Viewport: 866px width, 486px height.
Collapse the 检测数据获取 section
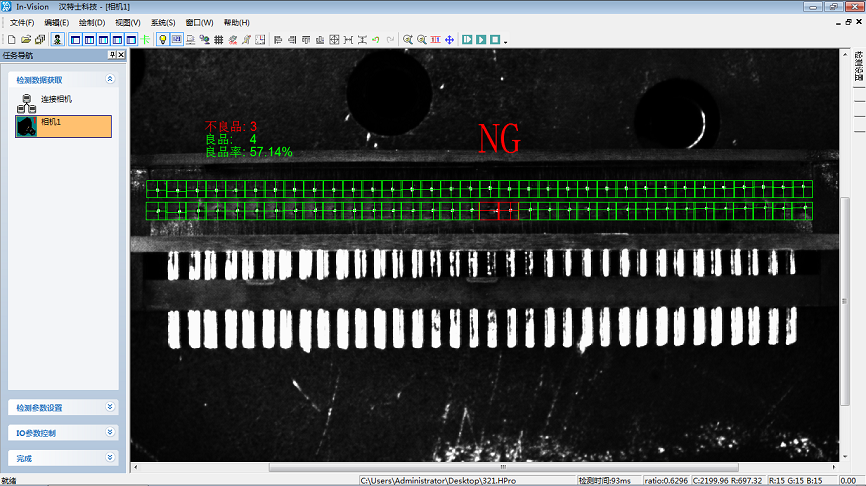coord(109,78)
